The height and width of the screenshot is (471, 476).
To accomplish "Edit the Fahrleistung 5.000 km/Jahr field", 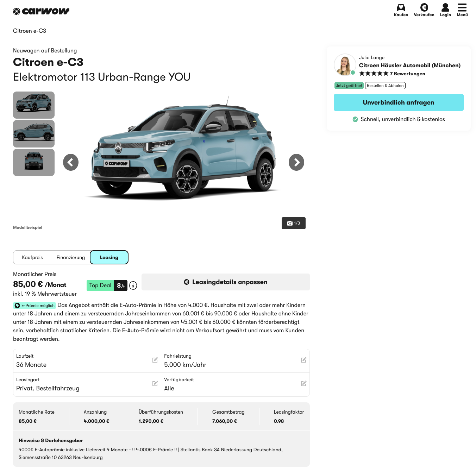I will 235,361.
